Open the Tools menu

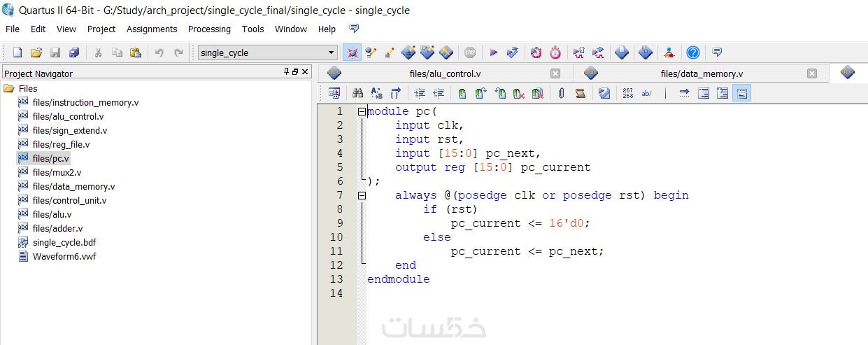pyautogui.click(x=253, y=29)
